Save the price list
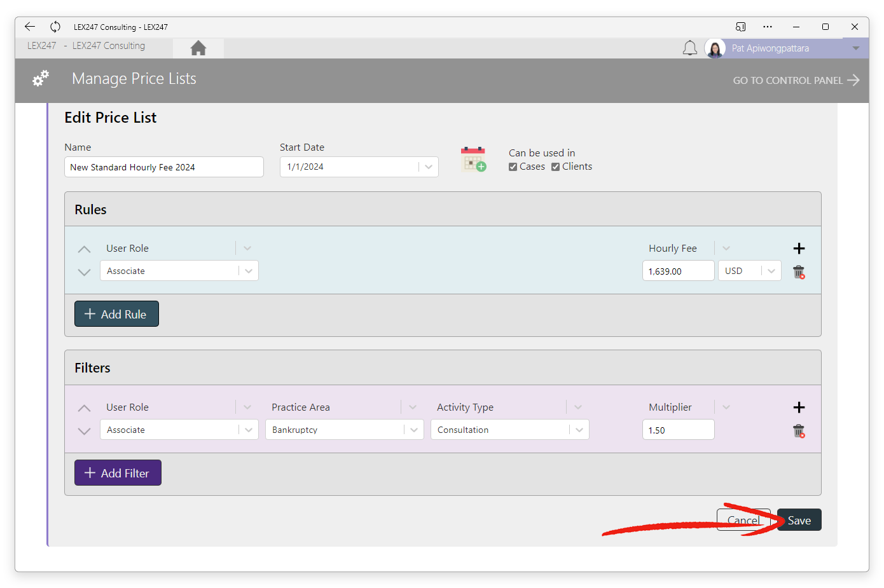884x588 pixels. [799, 520]
